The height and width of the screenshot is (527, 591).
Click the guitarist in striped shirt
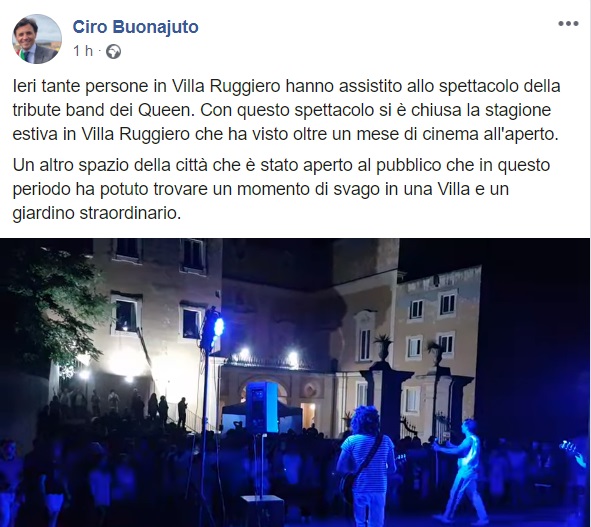pos(365,465)
